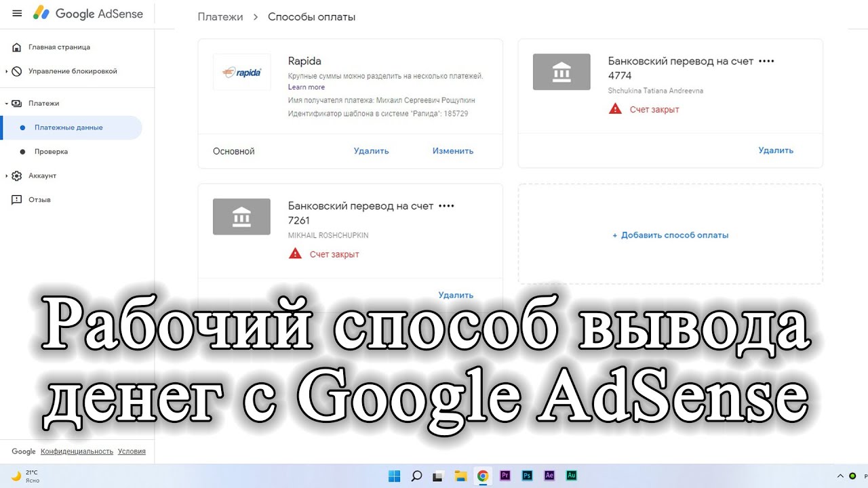Click Добавить способ оплаты

(x=671, y=235)
